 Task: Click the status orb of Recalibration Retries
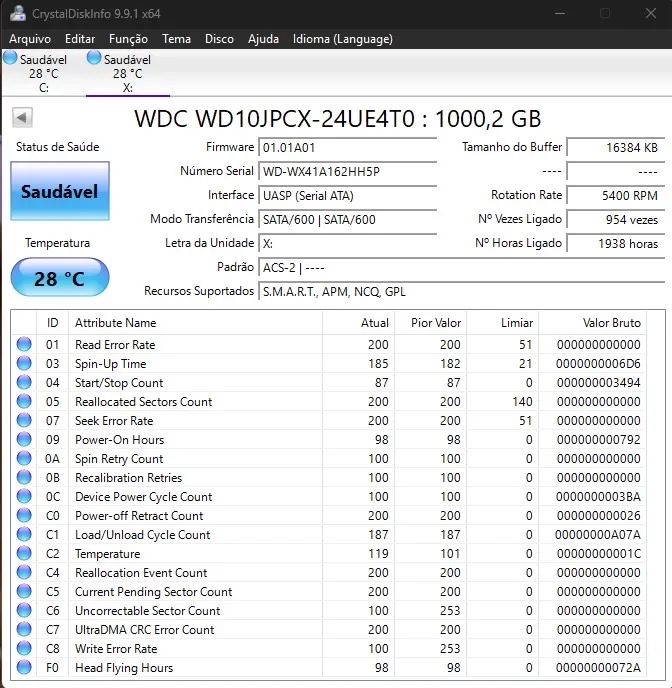pos(24,477)
